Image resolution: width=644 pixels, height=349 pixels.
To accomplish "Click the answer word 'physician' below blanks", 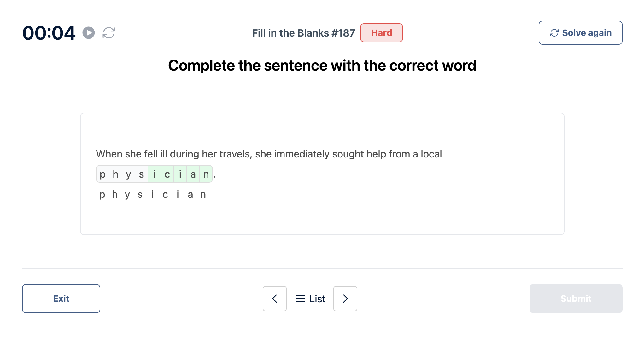I will (x=152, y=194).
